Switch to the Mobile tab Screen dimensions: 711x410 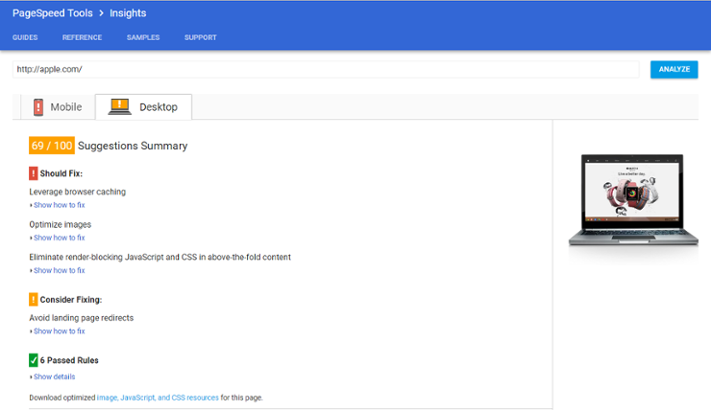58,107
